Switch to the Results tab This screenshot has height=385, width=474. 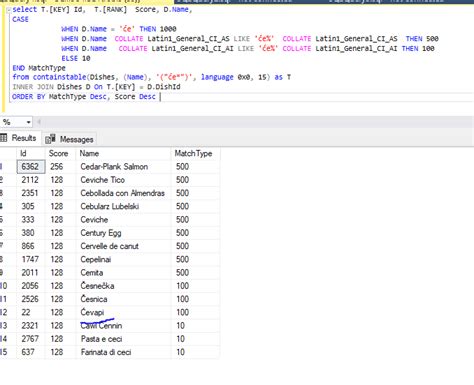point(19,138)
